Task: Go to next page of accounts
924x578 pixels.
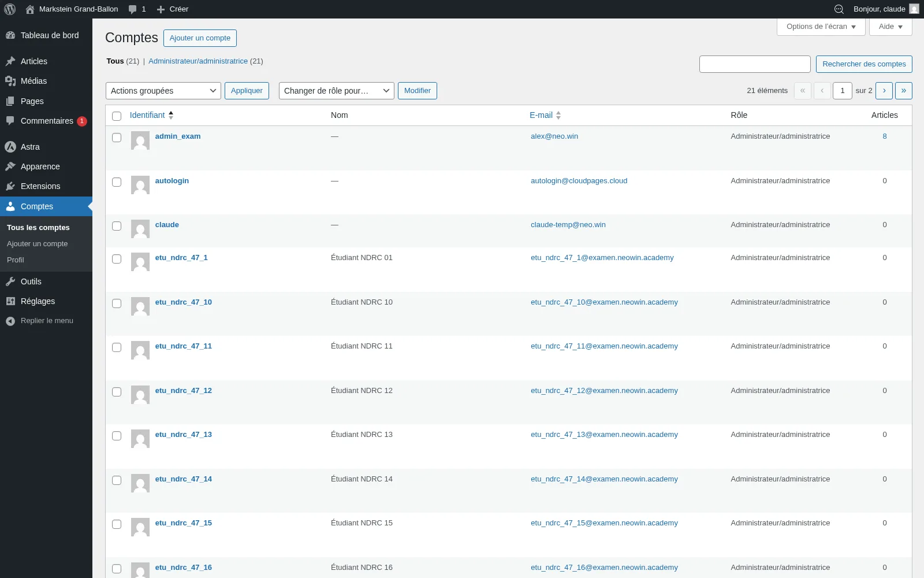Action: pyautogui.click(x=884, y=91)
